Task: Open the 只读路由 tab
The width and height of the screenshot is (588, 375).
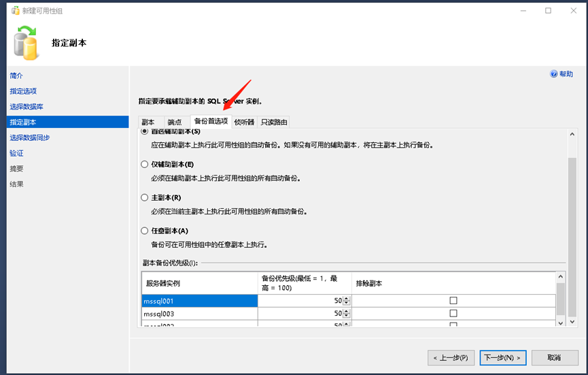Action: 274,122
